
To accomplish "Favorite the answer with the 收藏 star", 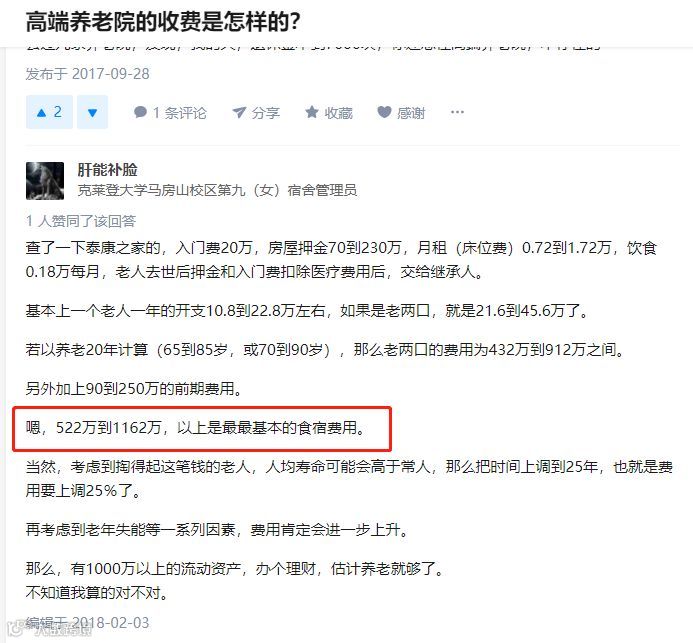I will pyautogui.click(x=329, y=113).
